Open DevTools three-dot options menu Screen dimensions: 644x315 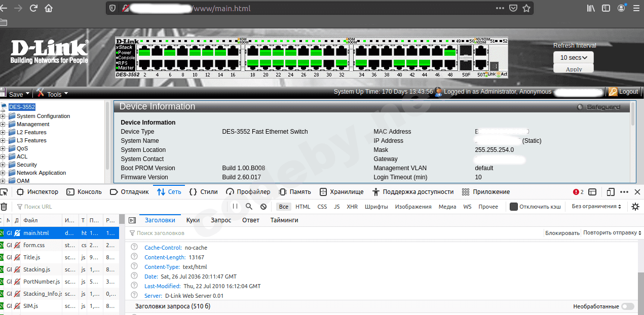tap(624, 192)
